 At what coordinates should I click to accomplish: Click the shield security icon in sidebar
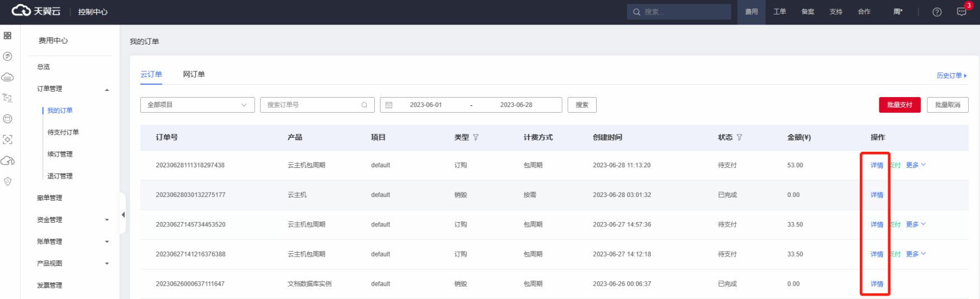8,181
